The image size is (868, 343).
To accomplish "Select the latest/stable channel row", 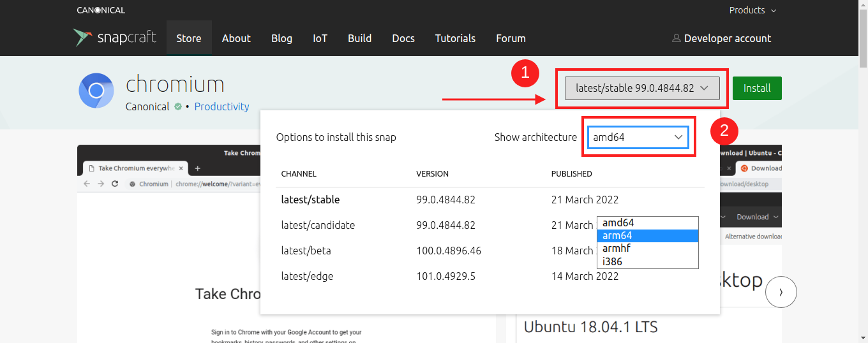I will pos(490,200).
